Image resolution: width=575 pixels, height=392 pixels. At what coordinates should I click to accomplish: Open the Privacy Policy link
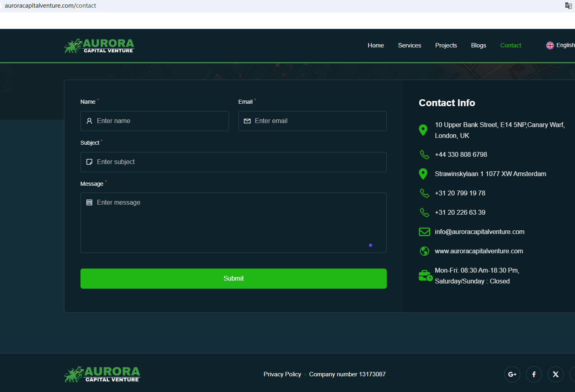(282, 374)
